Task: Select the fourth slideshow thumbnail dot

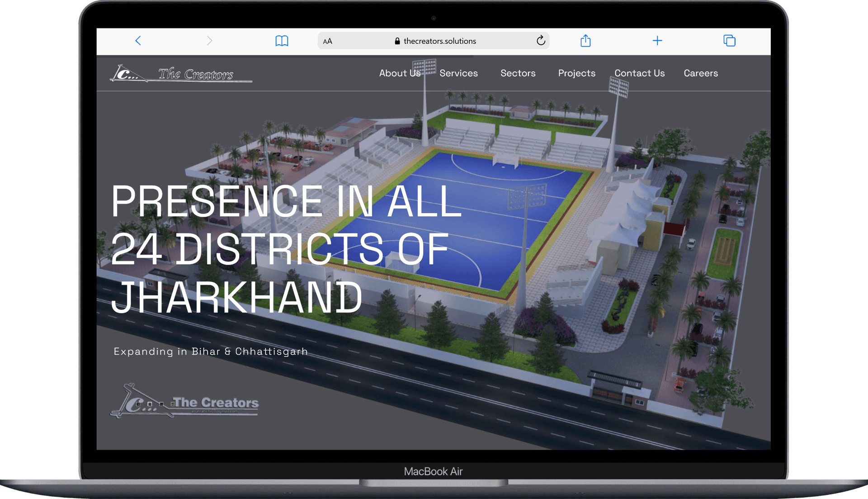Action: (x=173, y=404)
